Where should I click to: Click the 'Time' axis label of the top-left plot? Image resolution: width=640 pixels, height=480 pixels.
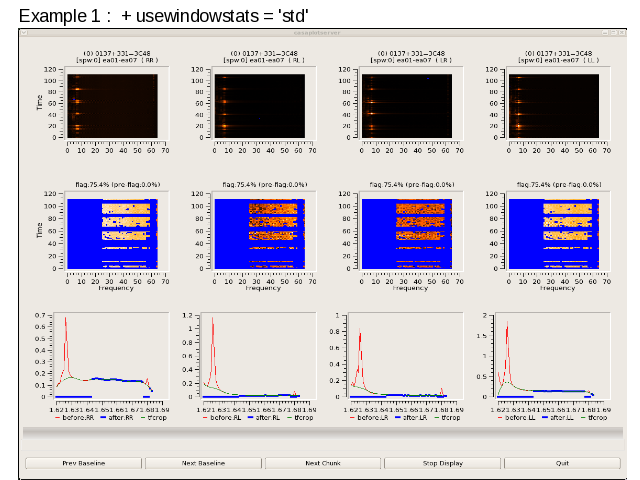click(40, 102)
